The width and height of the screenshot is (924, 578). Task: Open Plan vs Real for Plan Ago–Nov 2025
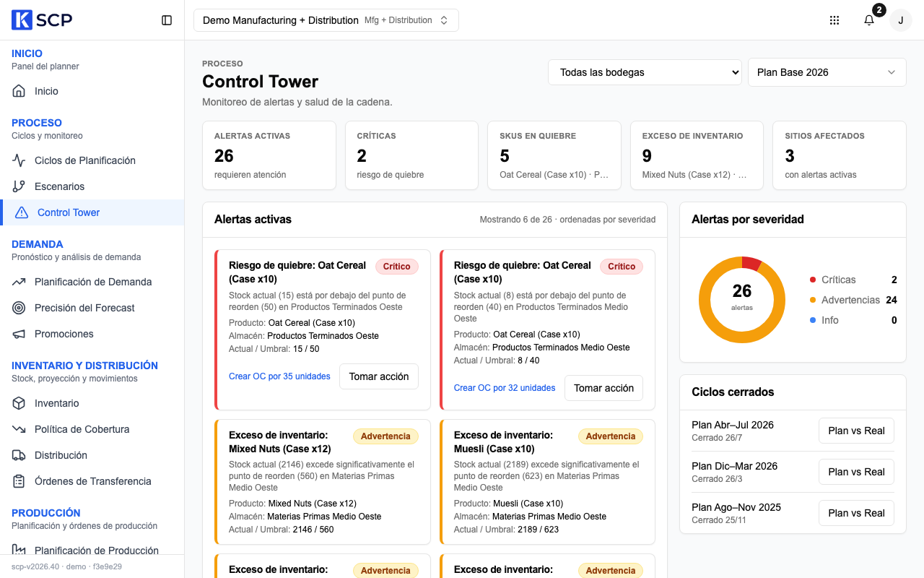pyautogui.click(x=856, y=513)
